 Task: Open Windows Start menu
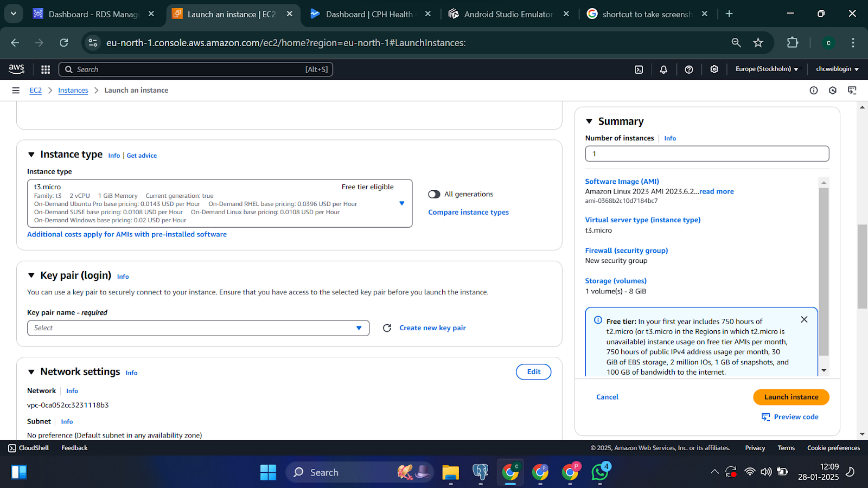[x=268, y=472]
